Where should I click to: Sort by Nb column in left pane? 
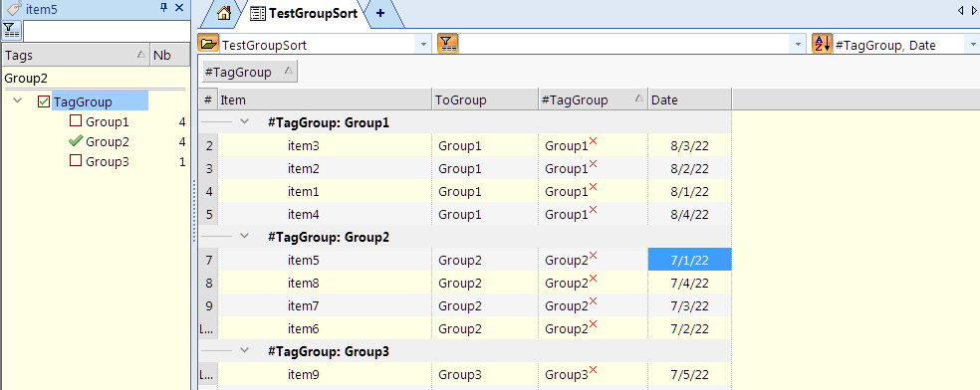pos(169,55)
